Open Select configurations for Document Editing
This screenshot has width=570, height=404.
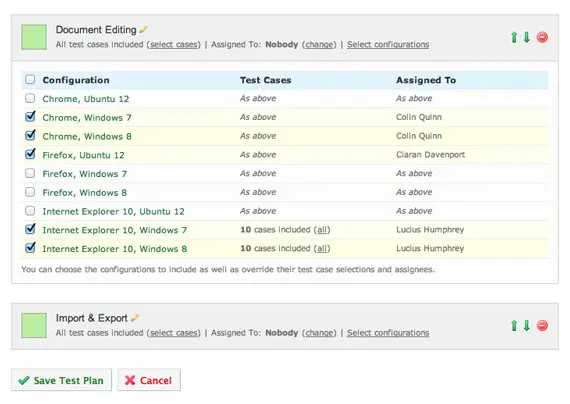click(388, 44)
